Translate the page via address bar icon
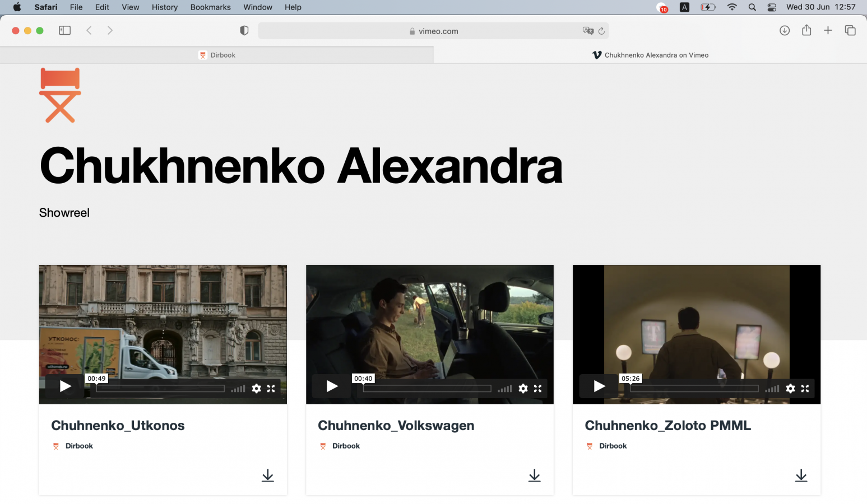867x504 pixels. tap(588, 31)
